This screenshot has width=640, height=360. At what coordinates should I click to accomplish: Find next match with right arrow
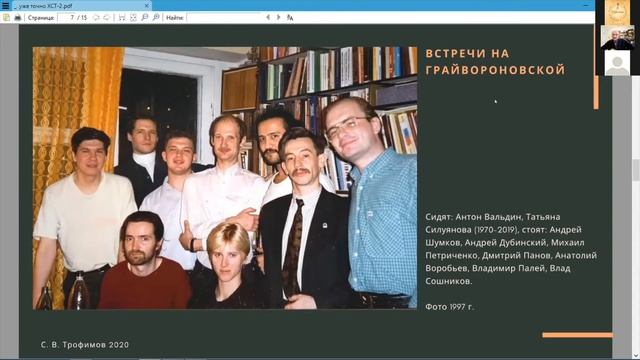point(278,18)
